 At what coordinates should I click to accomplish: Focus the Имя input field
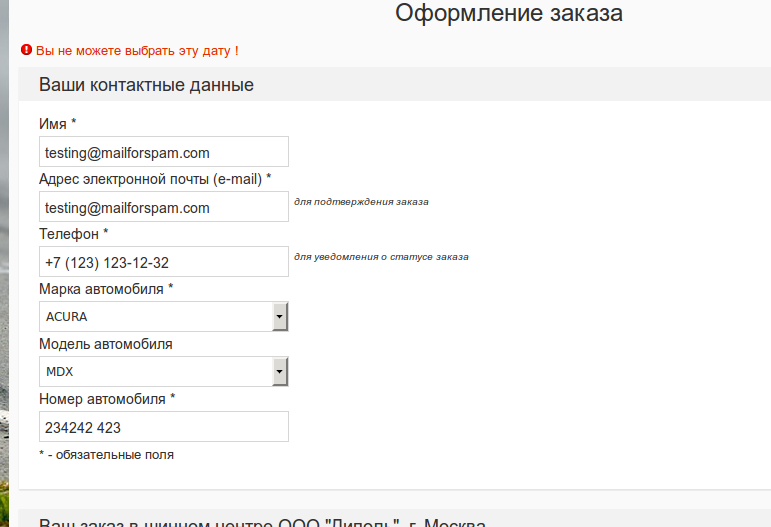coord(164,151)
